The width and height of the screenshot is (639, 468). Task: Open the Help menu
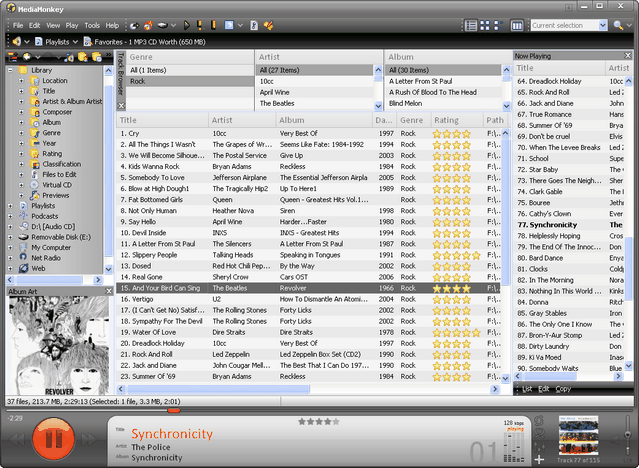tap(112, 25)
